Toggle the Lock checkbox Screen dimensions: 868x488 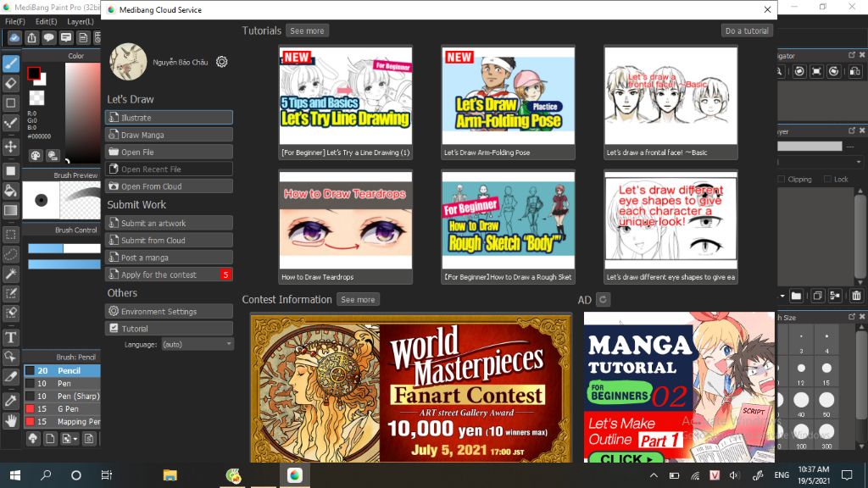tap(827, 180)
